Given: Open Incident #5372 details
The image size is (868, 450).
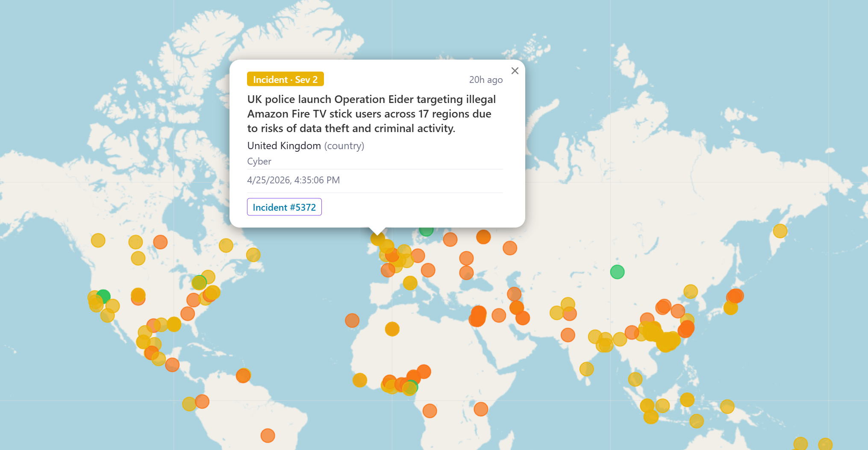Looking at the screenshot, I should pos(284,207).
